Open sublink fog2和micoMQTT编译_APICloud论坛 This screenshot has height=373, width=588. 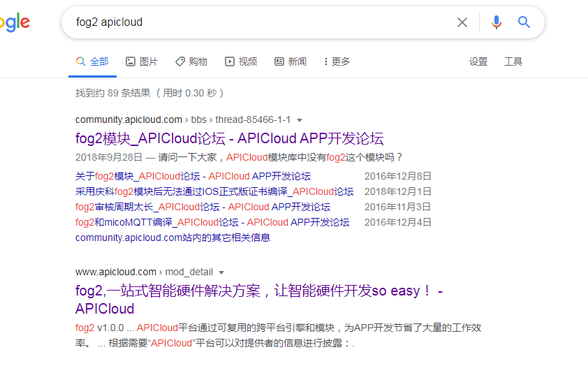pos(212,223)
